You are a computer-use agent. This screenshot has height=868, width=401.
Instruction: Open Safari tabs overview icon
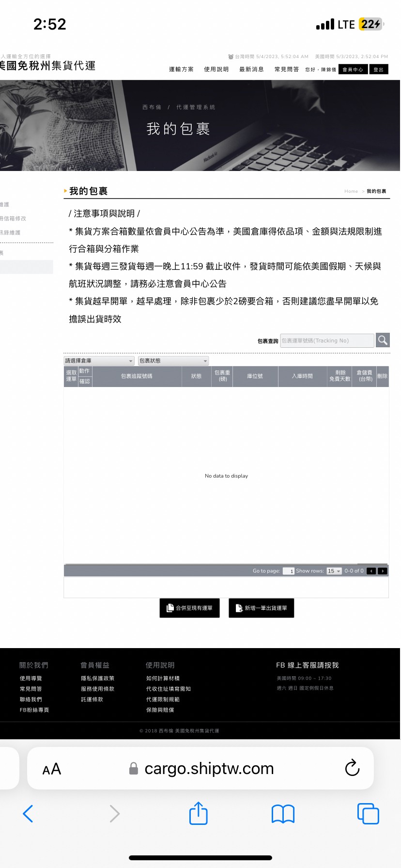coord(368,814)
